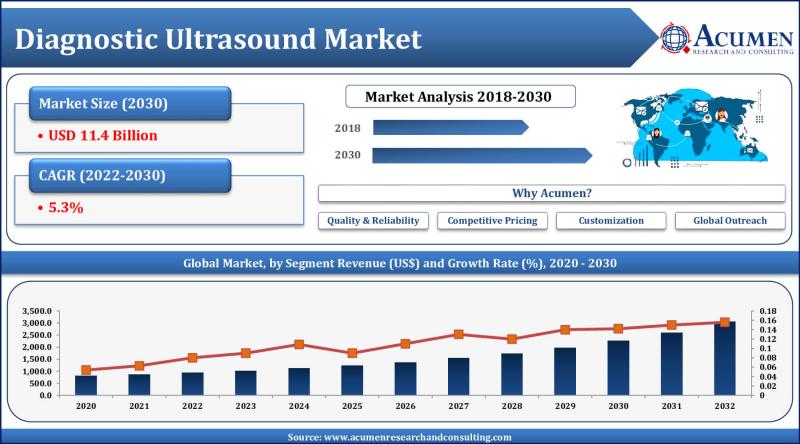Screen dimensions: 800x444
Task: Click the 2030 revenue bar
Action: 618,368
